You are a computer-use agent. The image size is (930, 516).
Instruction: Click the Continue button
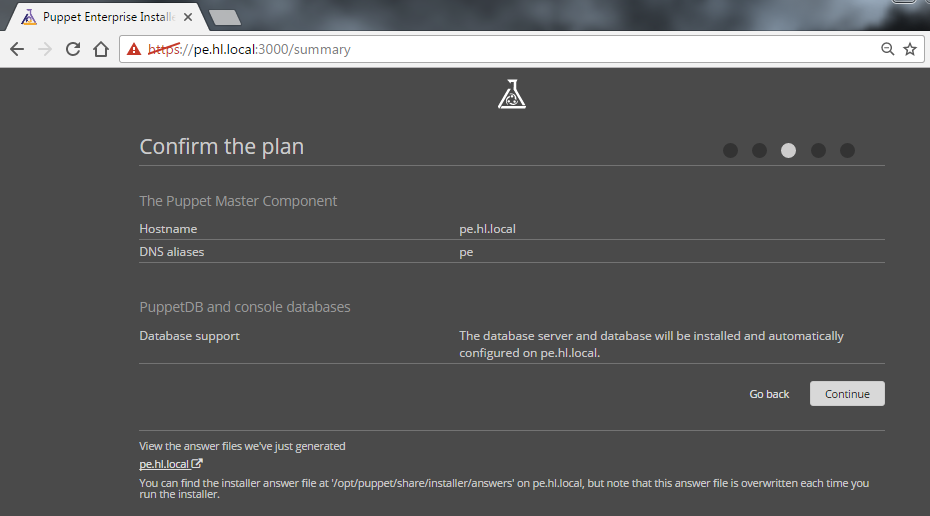coord(847,394)
